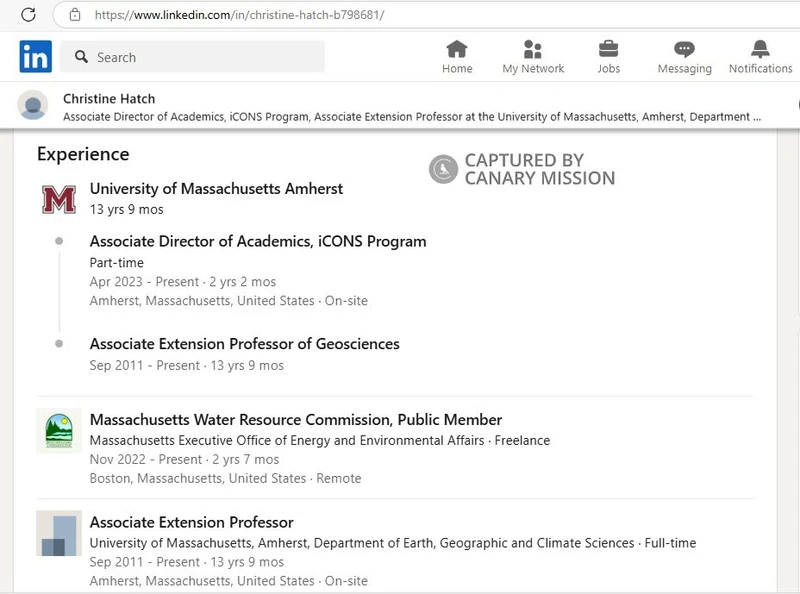Viewport: 800px width, 594px height.
Task: Open the Messaging speech bubble icon
Action: [x=684, y=50]
